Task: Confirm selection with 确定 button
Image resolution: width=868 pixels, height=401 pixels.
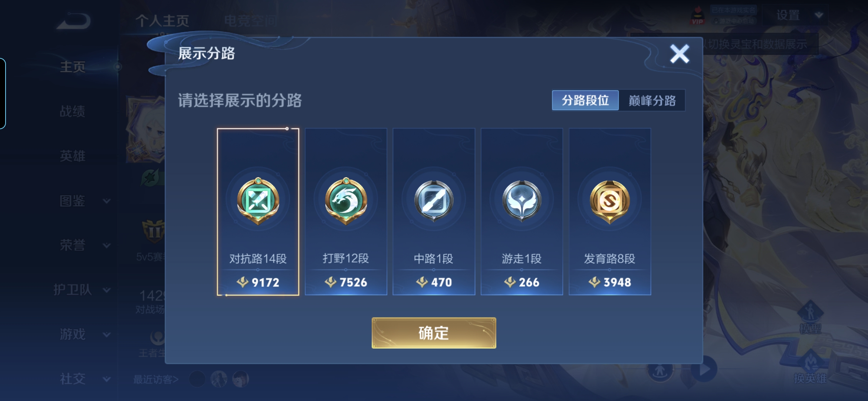Action: tap(434, 333)
